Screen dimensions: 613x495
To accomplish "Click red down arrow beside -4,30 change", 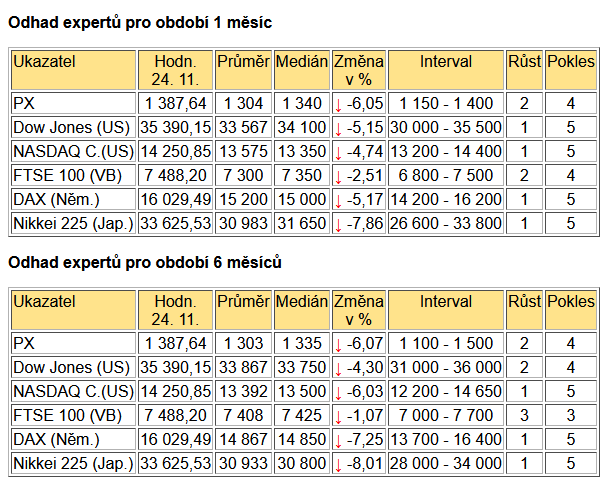I will tap(338, 368).
